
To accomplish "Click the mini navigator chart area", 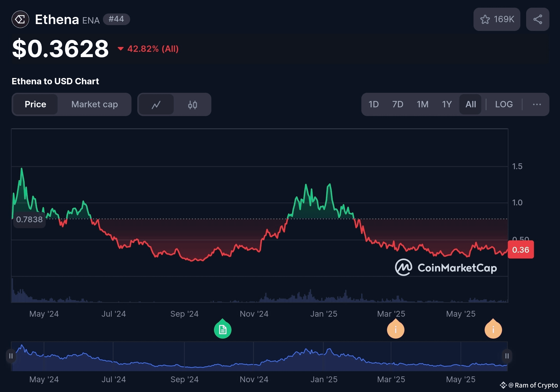I will (x=259, y=356).
